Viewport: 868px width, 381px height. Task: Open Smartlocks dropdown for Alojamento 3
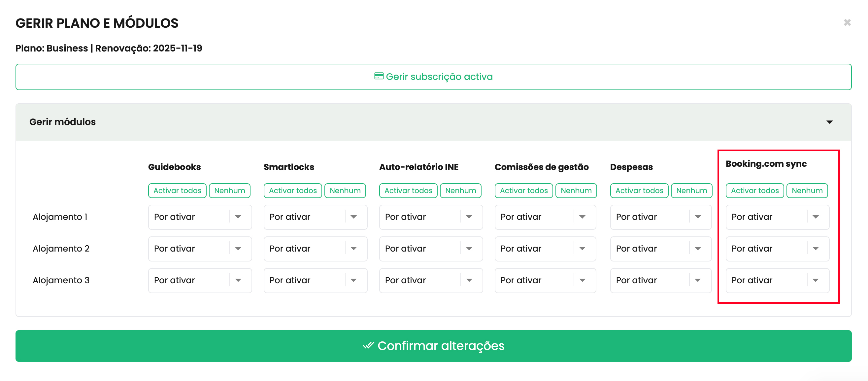[316, 281]
